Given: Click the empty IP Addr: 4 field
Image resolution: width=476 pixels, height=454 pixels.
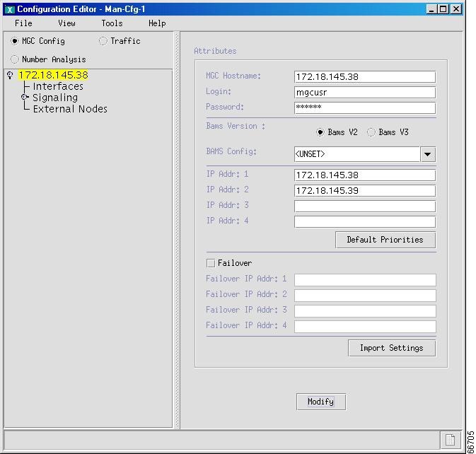Looking at the screenshot, I should click(364, 221).
